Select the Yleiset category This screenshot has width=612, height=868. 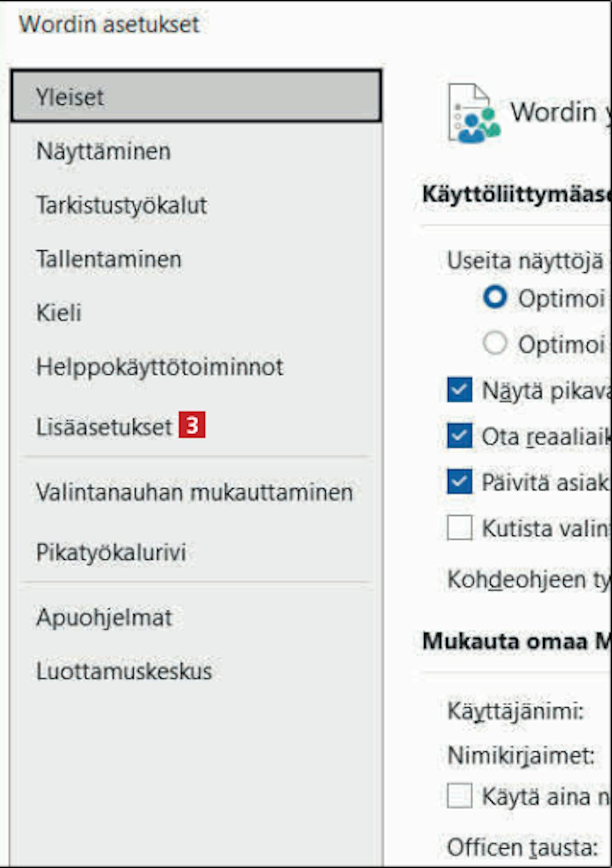(196, 96)
